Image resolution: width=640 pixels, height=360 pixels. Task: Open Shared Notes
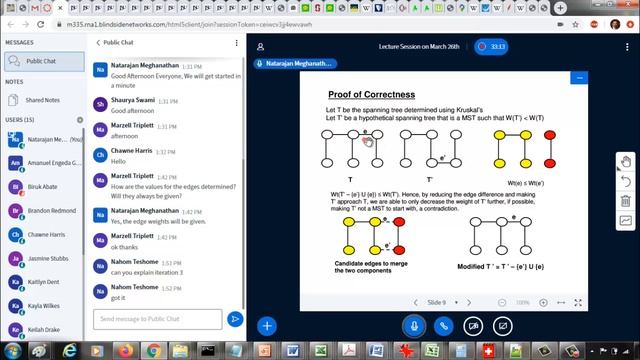coord(41,100)
